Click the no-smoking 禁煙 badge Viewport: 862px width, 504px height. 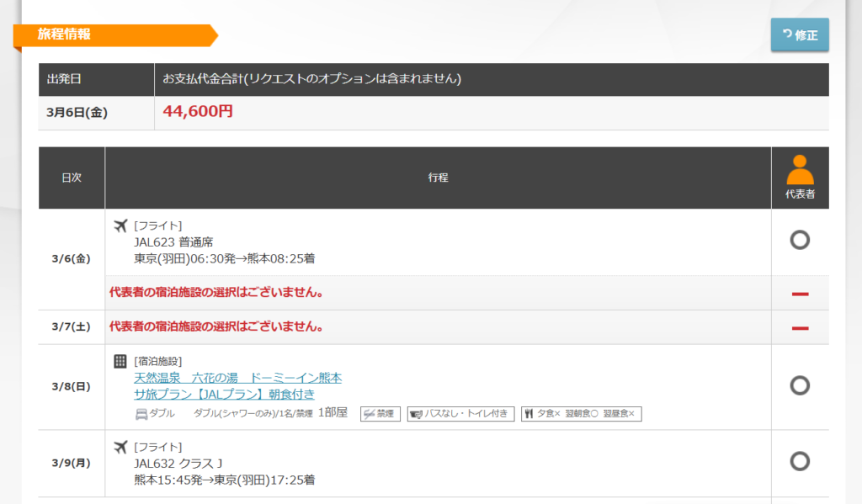[x=380, y=414]
